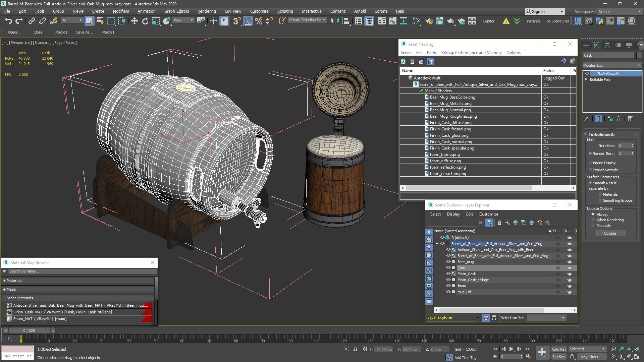Click Play Animation button

(511, 349)
